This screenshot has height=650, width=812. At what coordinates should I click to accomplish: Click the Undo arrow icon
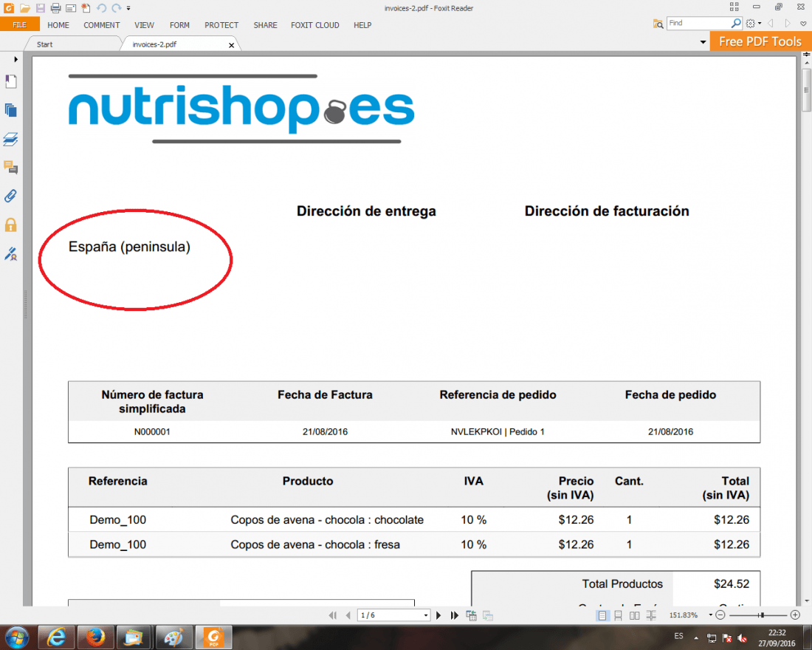click(102, 8)
